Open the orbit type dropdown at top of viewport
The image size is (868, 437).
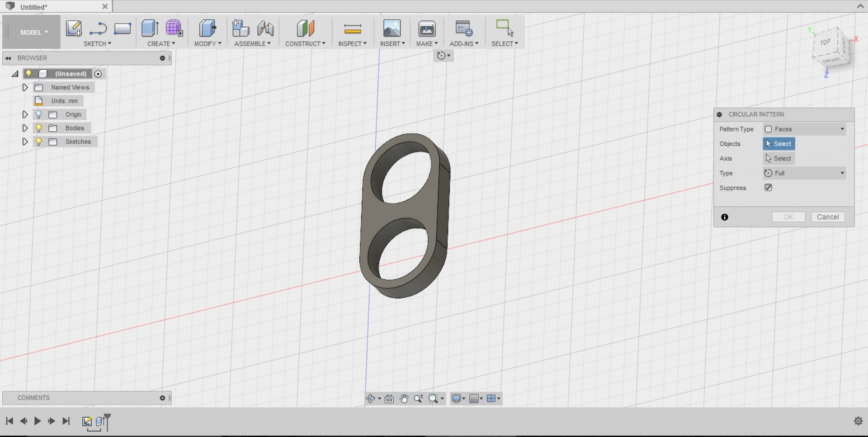pos(443,56)
